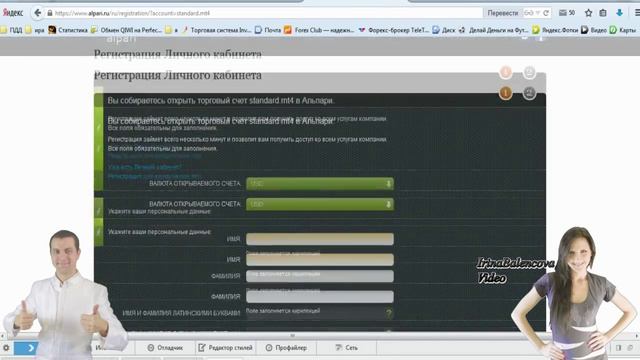Click the Уже есть Личный кабинет? link

click(144, 167)
